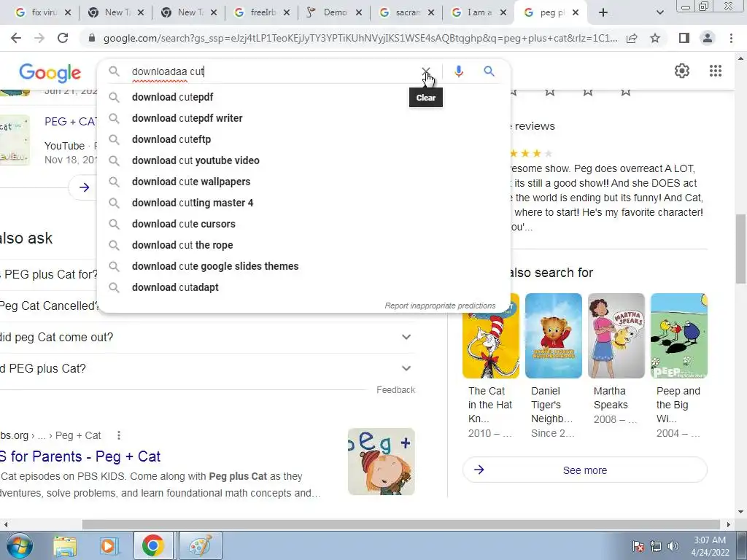747x560 pixels.
Task: Click the Feedback link
Action: click(x=395, y=390)
